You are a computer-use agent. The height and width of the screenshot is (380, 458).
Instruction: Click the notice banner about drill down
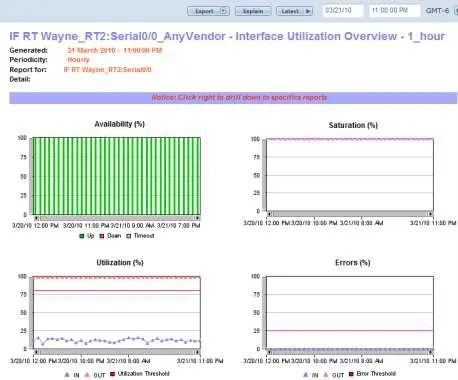(x=233, y=98)
